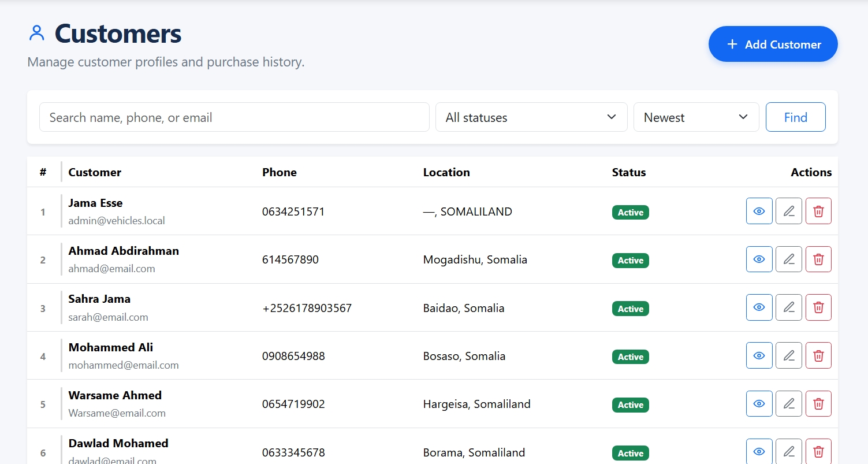Screen dimensions: 868x464
Task: Click the Find button
Action: click(x=796, y=117)
